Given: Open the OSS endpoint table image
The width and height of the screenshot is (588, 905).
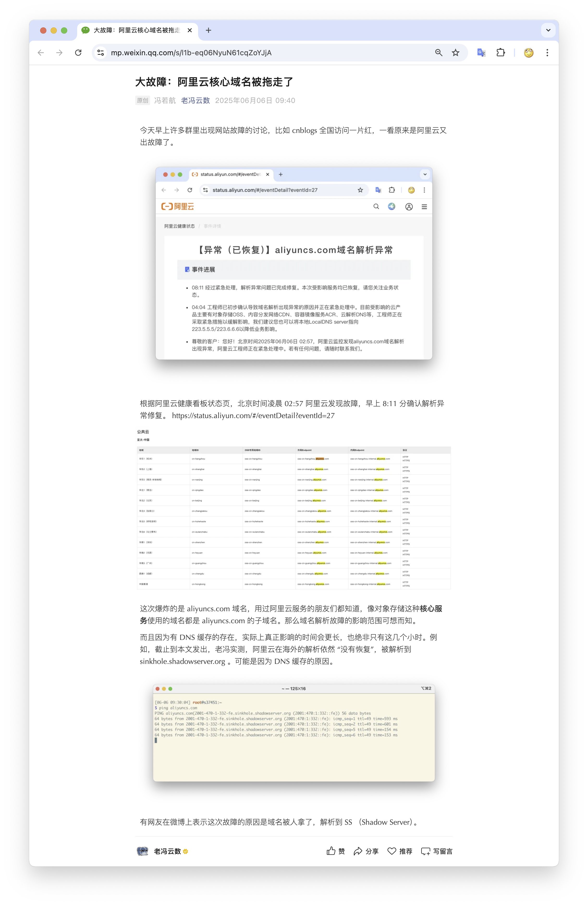Looking at the screenshot, I should click(x=294, y=509).
